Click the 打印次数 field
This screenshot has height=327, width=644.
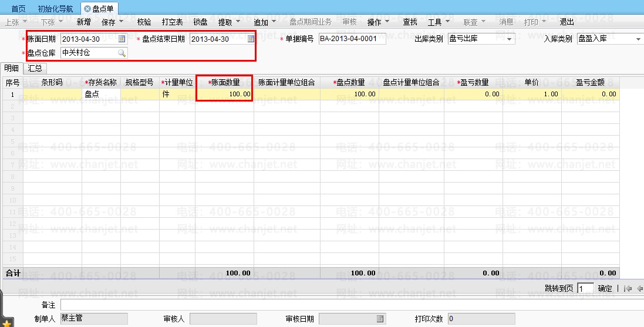[x=481, y=319]
